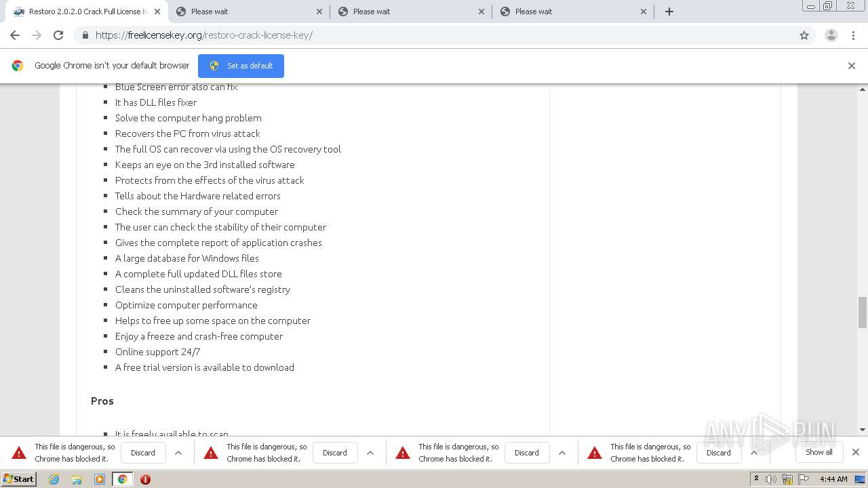Close the downloads bar
Image resolution: width=868 pixels, height=488 pixels.
point(856,452)
